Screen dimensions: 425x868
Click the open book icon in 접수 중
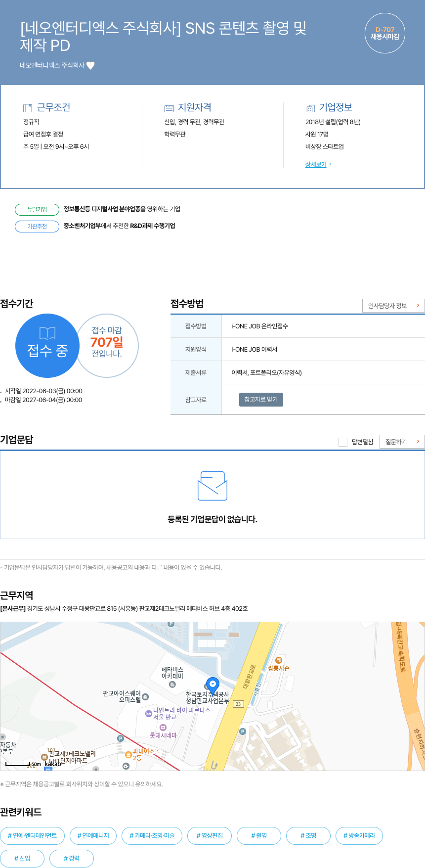tap(47, 333)
